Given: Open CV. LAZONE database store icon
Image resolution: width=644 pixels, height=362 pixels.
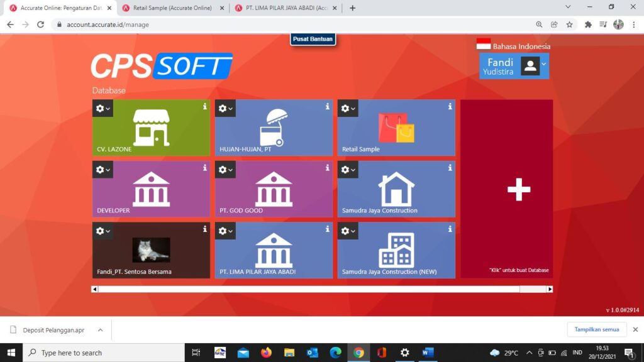Looking at the screenshot, I should (151, 128).
